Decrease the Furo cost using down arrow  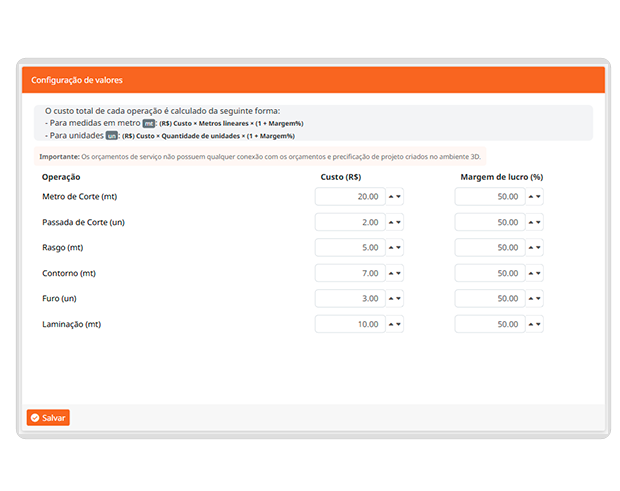398,299
